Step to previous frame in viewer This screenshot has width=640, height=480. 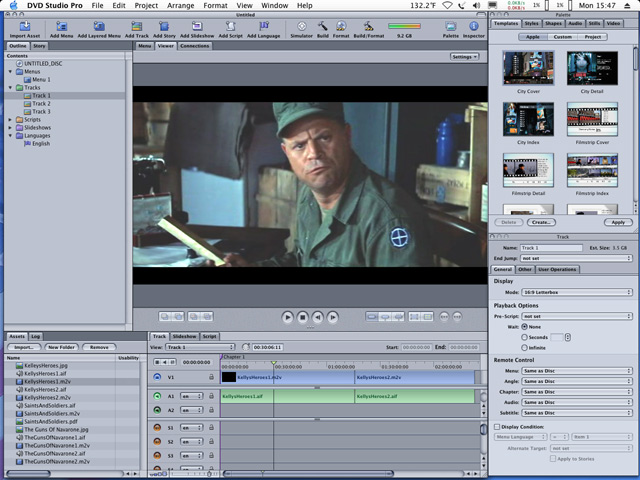[318, 317]
